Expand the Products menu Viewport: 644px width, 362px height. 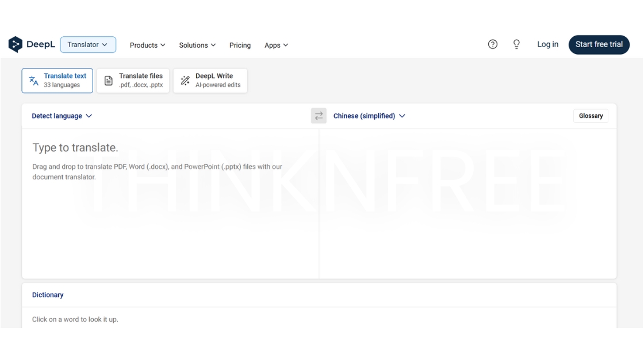click(147, 45)
